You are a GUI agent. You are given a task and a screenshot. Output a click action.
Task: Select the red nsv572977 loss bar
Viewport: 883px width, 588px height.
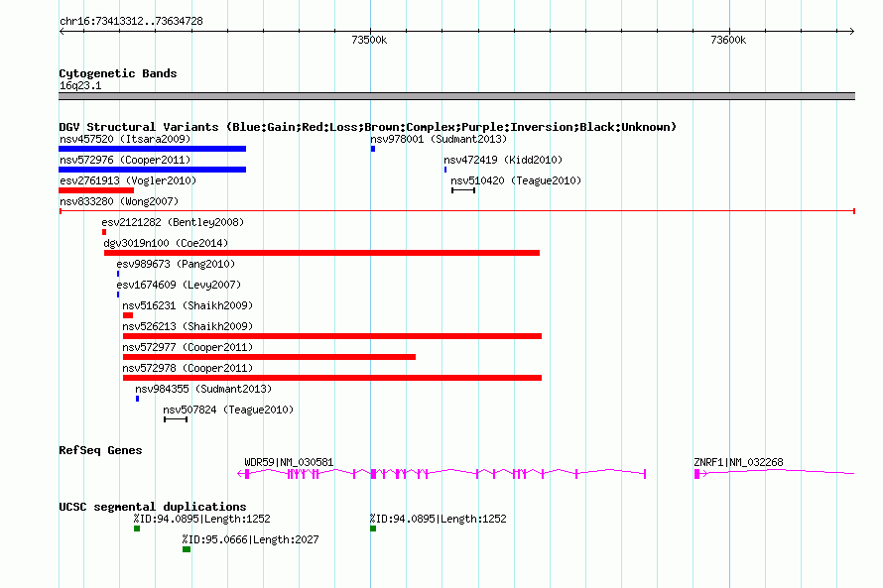(269, 357)
